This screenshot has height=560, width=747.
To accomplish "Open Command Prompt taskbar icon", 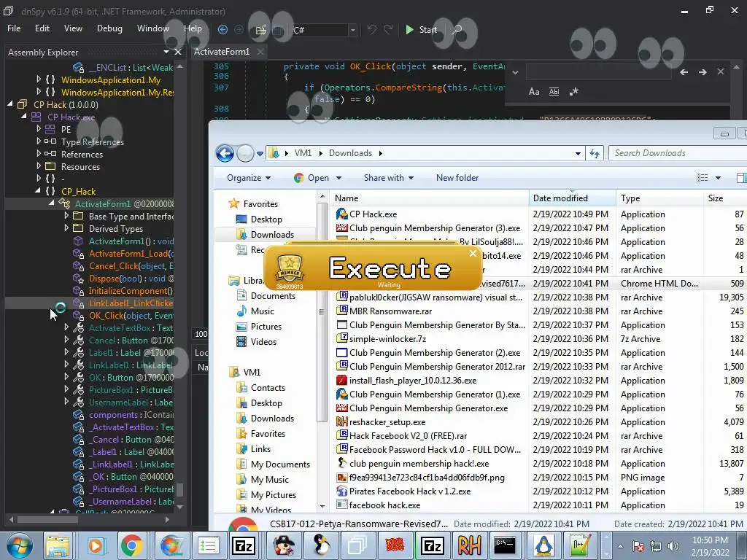I will coord(505,545).
